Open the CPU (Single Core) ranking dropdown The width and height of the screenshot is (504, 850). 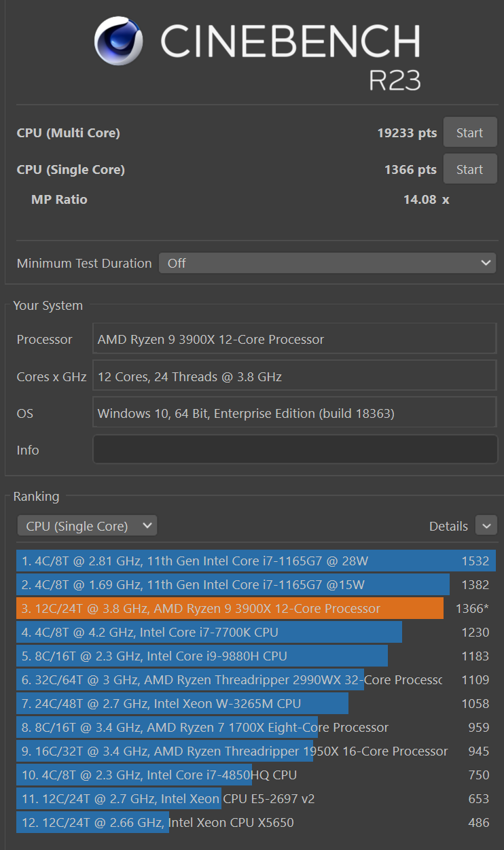87,526
